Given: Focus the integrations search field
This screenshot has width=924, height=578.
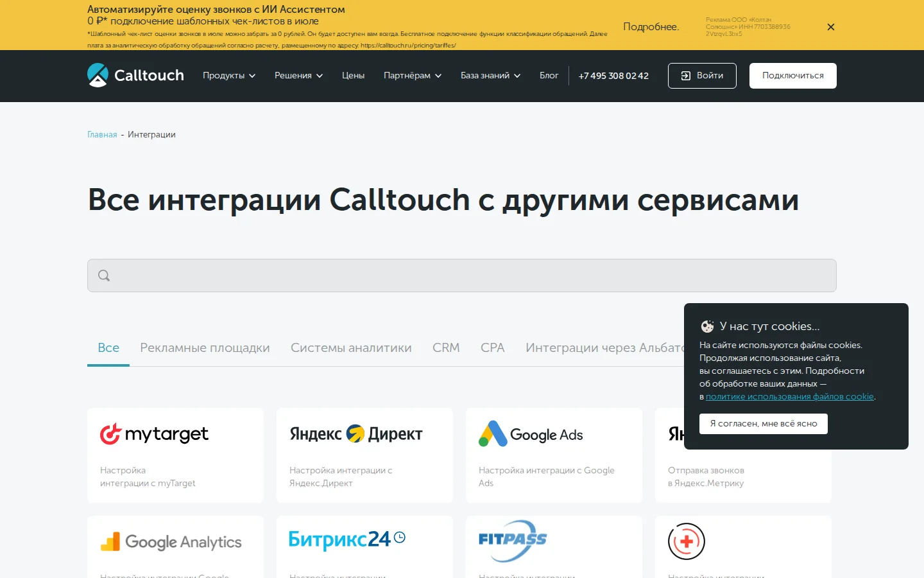Looking at the screenshot, I should 462,276.
